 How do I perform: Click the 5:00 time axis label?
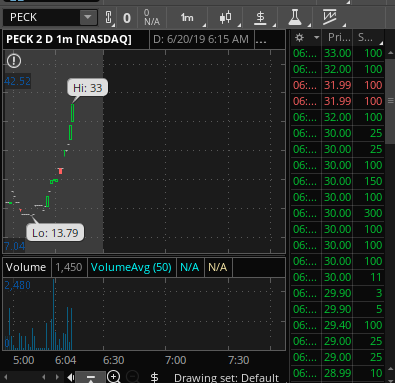[23, 360]
